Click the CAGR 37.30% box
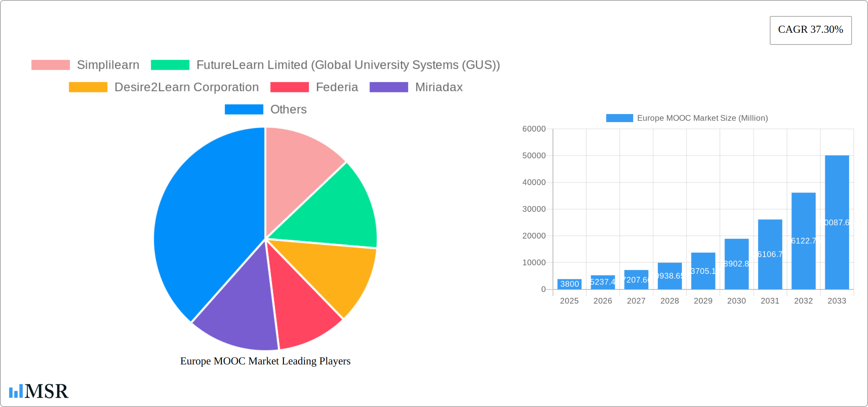Image resolution: width=868 pixels, height=407 pixels. [x=811, y=30]
